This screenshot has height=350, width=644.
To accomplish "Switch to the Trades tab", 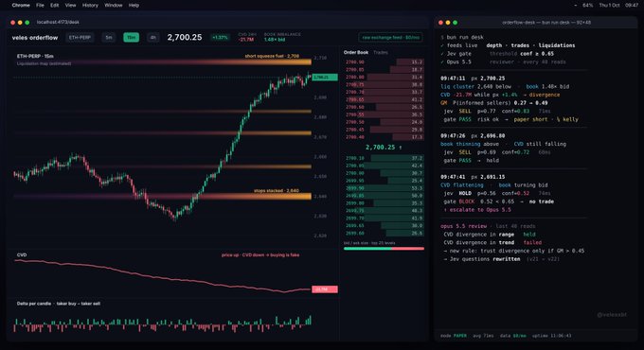I will pos(381,53).
